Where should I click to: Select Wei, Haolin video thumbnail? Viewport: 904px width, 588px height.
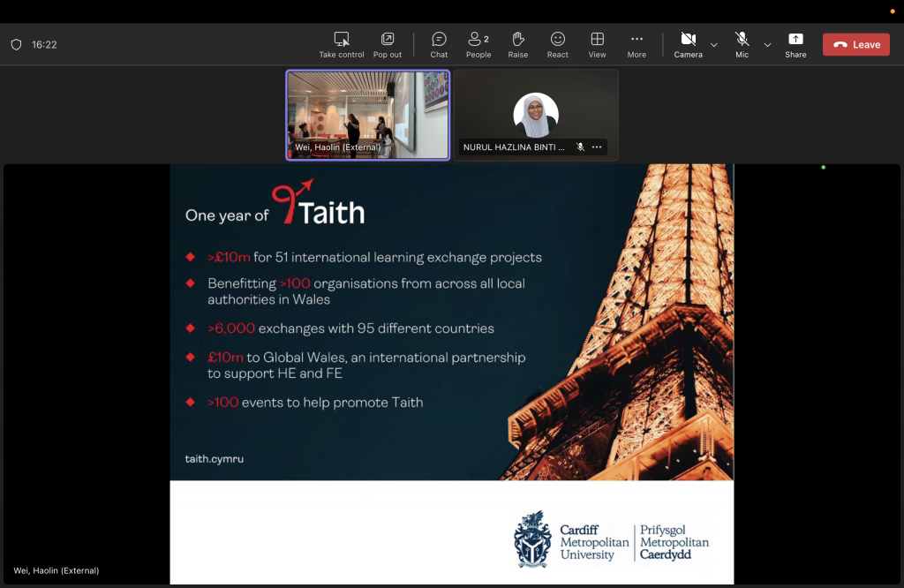click(x=368, y=115)
